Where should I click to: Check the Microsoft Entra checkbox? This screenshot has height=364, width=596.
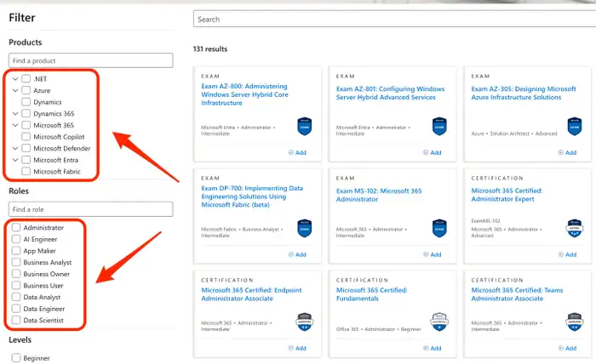[26, 160]
